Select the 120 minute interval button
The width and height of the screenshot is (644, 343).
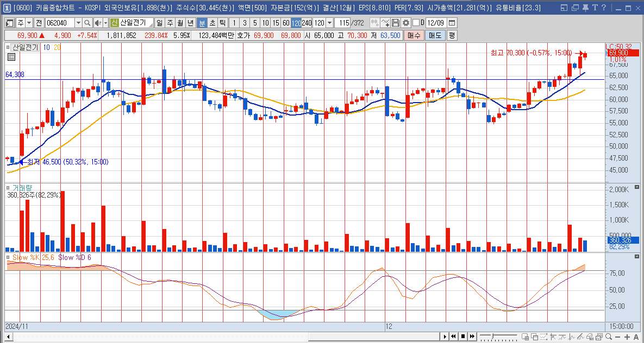tap(296, 23)
